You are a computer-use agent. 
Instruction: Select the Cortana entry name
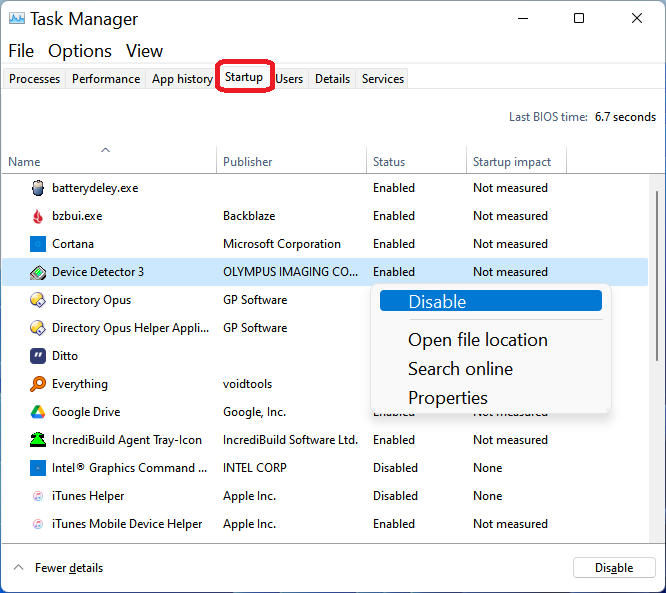click(x=73, y=244)
